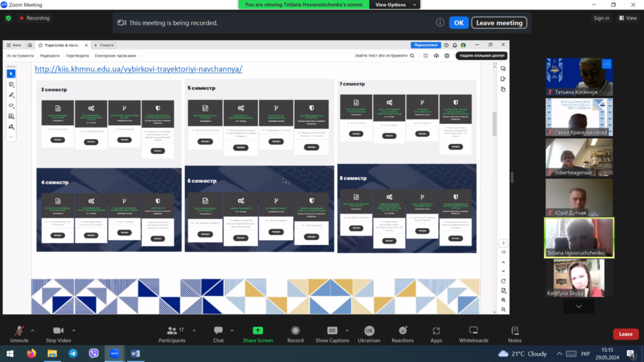Select the Ukrainian language interpretation item
644x362 pixels.
tap(369, 331)
